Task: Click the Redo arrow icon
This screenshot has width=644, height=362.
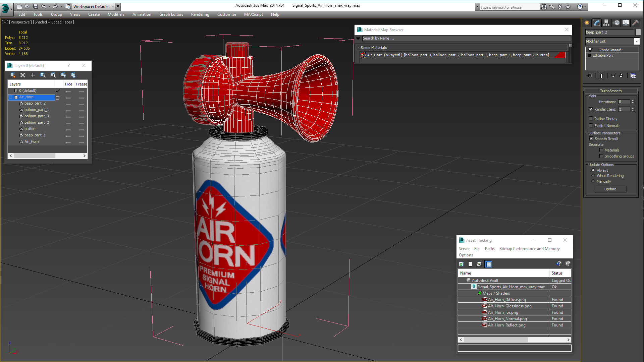Action: click(55, 6)
